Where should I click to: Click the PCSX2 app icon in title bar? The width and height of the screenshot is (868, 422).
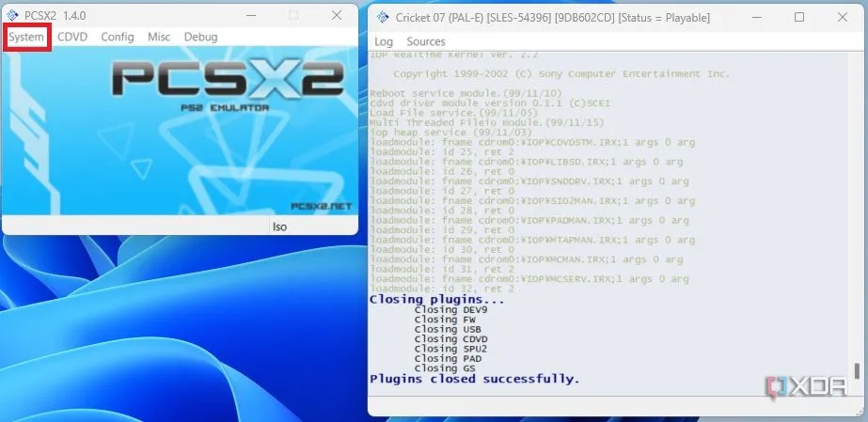13,16
